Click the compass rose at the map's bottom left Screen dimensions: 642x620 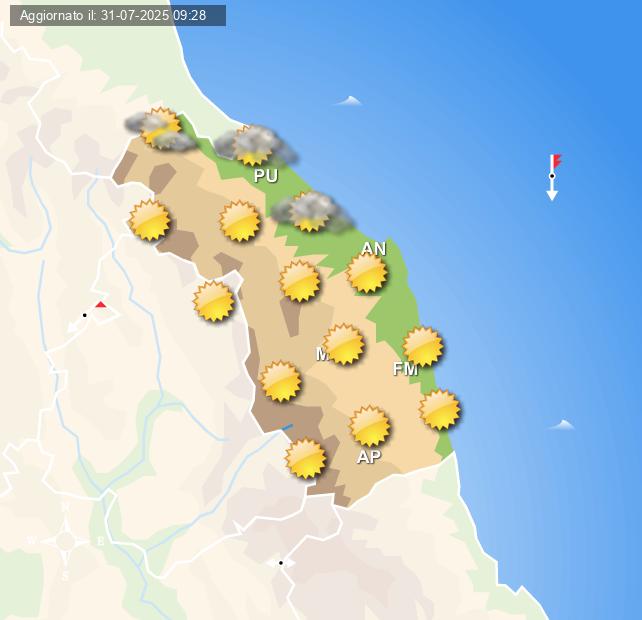[66, 541]
